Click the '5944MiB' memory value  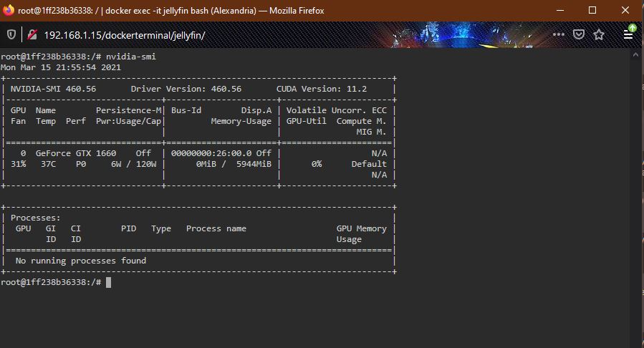[x=254, y=164]
